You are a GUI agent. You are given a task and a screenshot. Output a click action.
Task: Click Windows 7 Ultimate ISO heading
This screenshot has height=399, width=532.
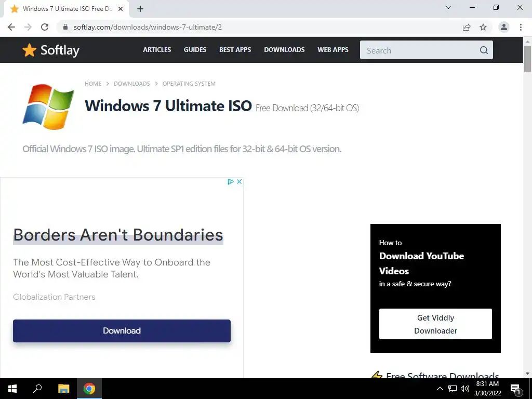click(x=168, y=106)
